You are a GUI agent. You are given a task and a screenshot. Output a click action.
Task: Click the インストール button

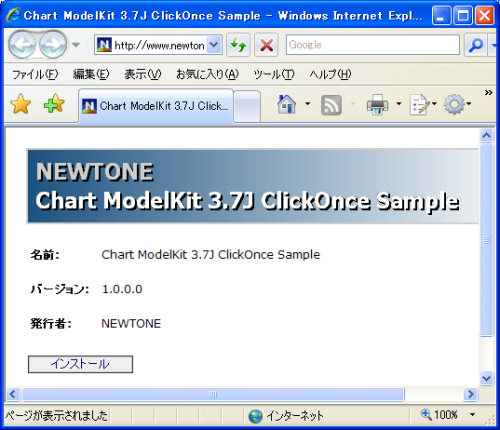(x=80, y=364)
